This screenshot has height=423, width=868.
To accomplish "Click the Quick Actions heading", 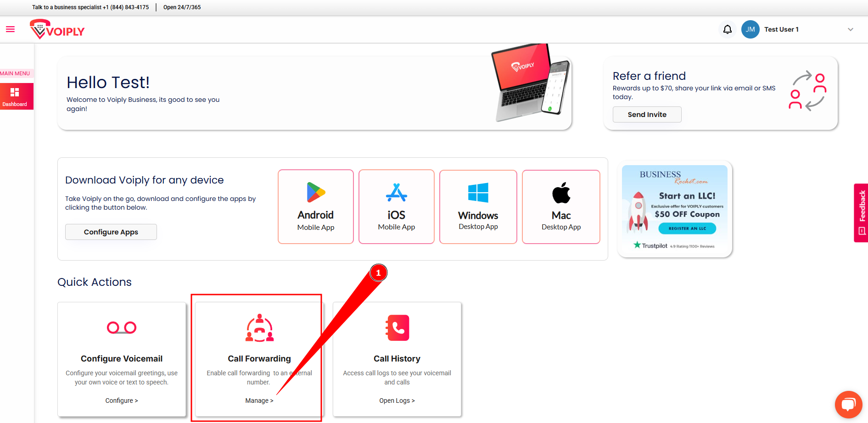I will (95, 282).
